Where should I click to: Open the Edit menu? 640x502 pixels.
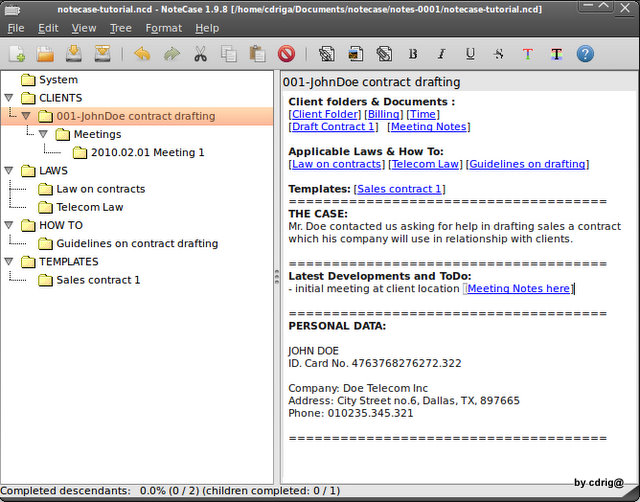click(x=48, y=28)
